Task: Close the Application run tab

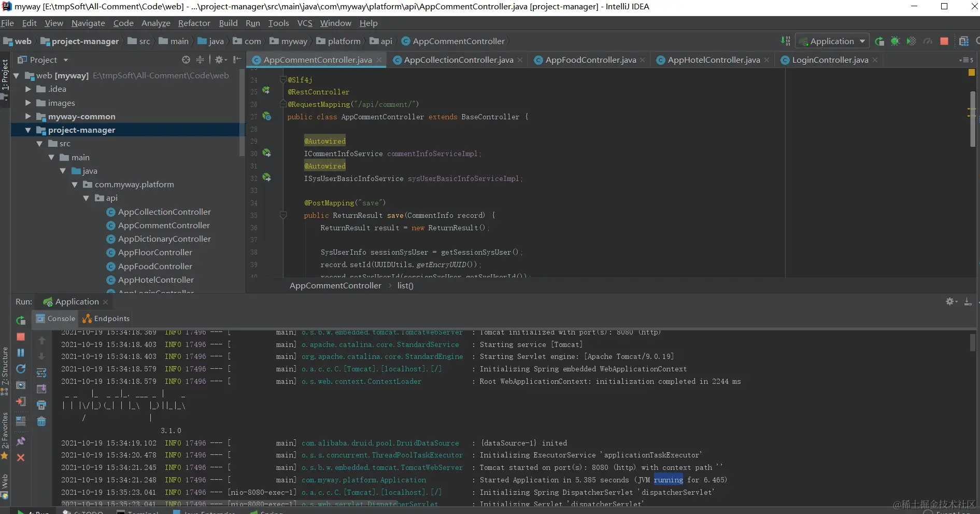Action: (x=106, y=302)
